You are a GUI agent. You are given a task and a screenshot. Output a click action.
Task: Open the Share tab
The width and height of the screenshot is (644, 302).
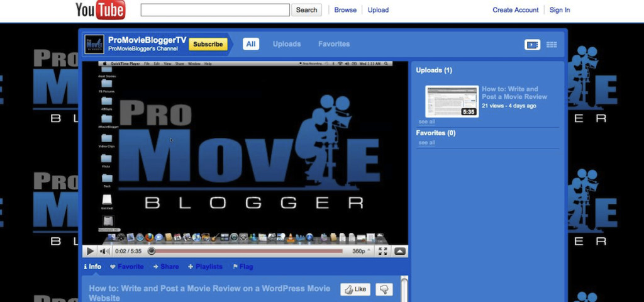[166, 267]
